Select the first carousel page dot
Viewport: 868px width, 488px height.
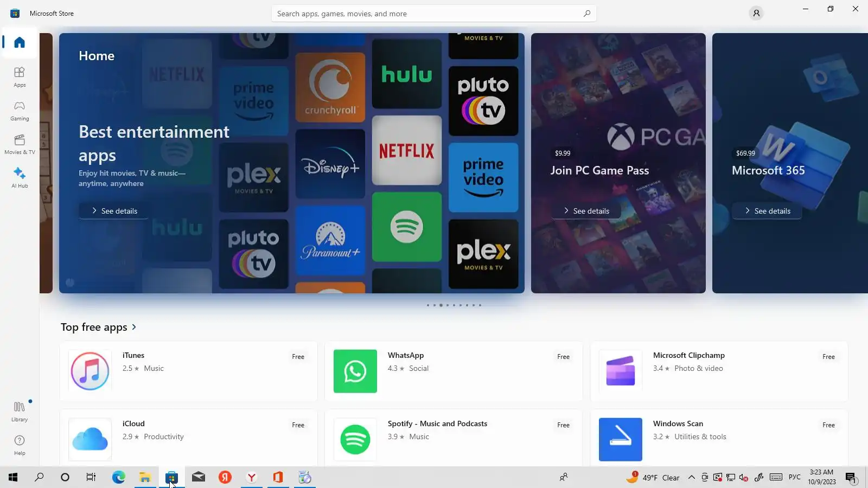(428, 305)
